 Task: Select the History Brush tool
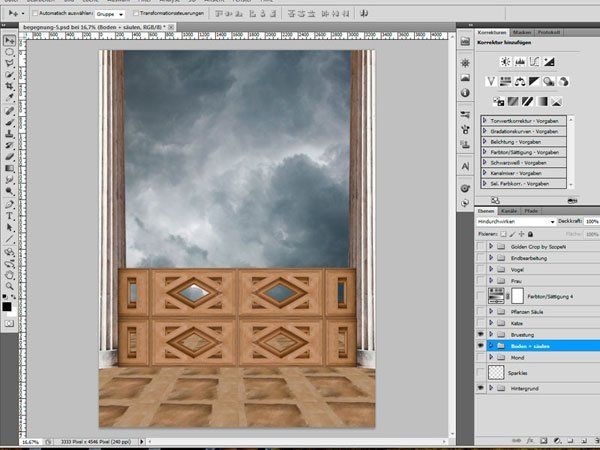click(10, 146)
